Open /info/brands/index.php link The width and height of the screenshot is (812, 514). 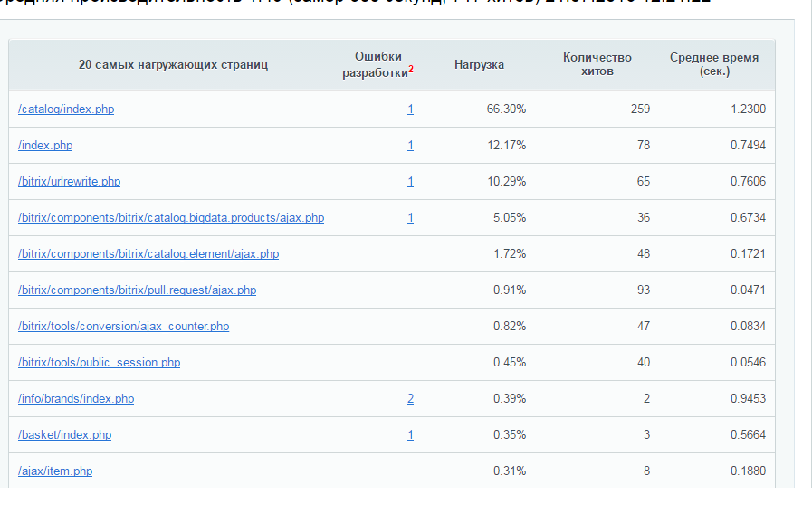tap(76, 399)
